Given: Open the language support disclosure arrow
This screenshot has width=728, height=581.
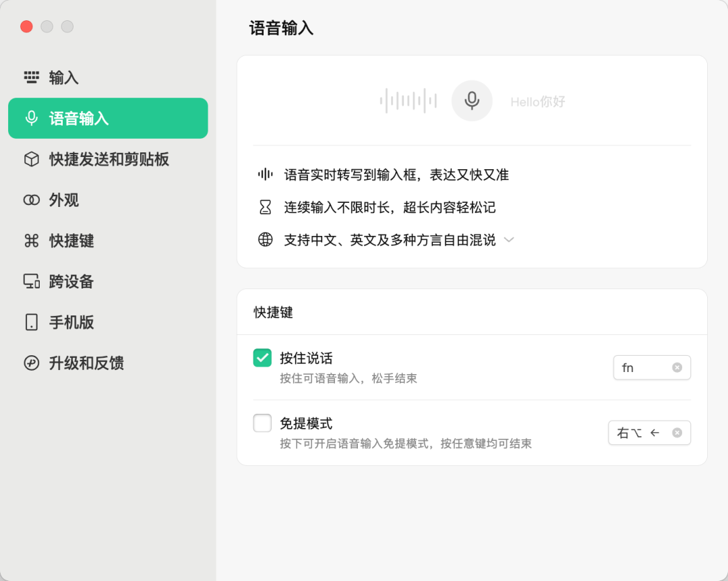Looking at the screenshot, I should pos(509,239).
